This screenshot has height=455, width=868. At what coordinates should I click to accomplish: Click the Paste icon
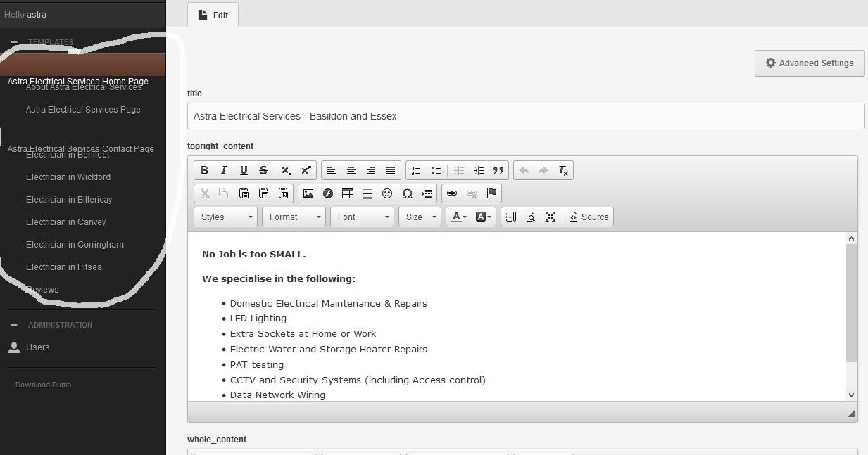[244, 193]
